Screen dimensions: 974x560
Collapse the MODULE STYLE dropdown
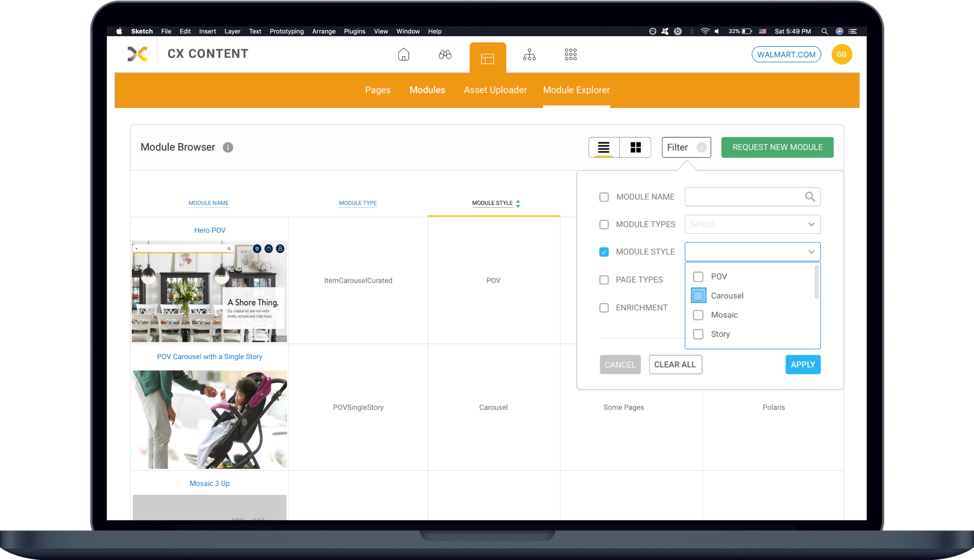pyautogui.click(x=811, y=252)
